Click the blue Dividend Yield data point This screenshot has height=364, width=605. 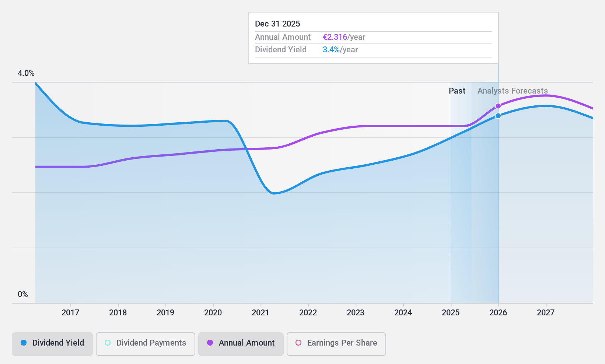(498, 116)
